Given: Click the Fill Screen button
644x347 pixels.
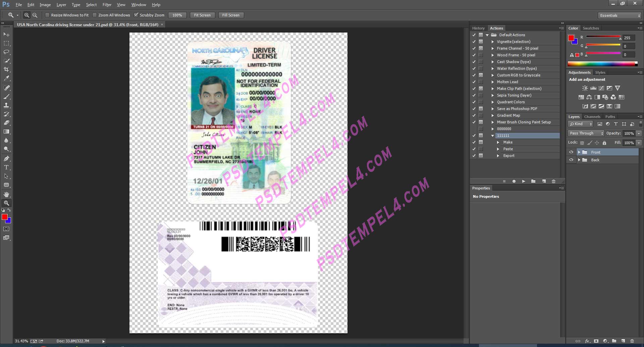Looking at the screenshot, I should click(231, 15).
